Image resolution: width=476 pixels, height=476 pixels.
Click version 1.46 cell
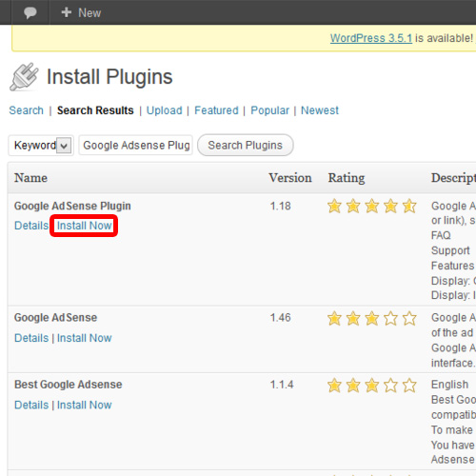pos(280,318)
